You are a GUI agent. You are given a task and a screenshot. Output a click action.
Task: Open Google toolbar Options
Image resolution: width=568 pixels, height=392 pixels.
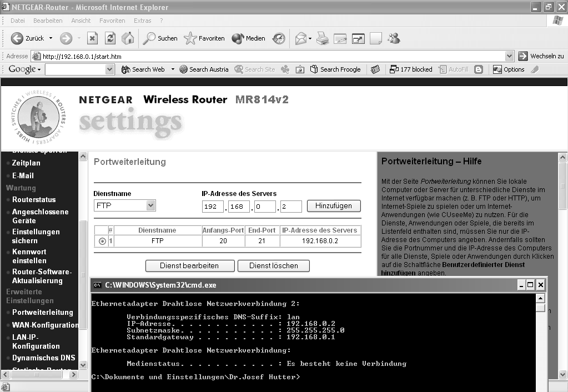(x=509, y=69)
